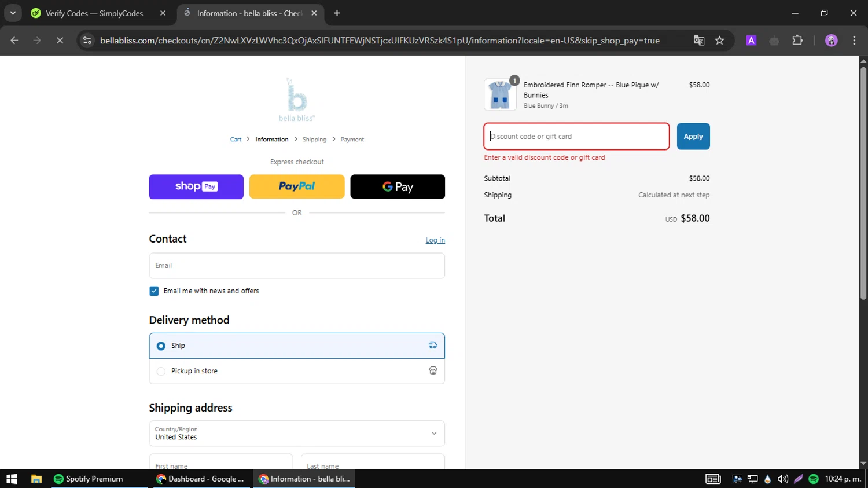Click the Last name field
868x488 pixels.
click(x=373, y=462)
